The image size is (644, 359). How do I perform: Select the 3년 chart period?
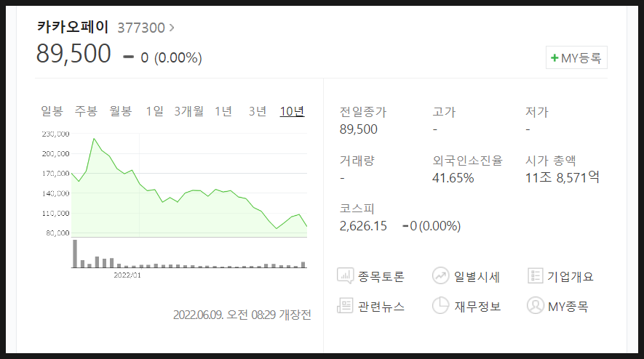(258, 111)
